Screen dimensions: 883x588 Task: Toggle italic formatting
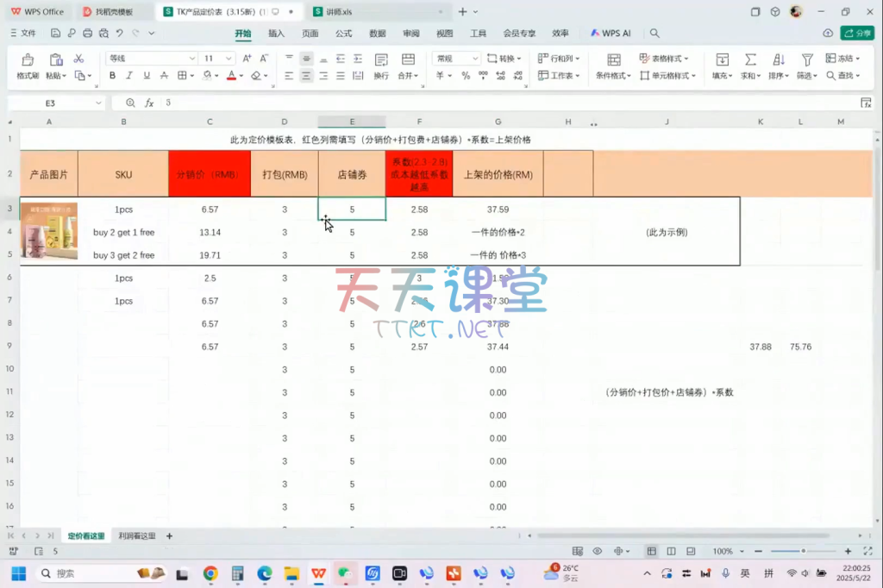tap(129, 76)
